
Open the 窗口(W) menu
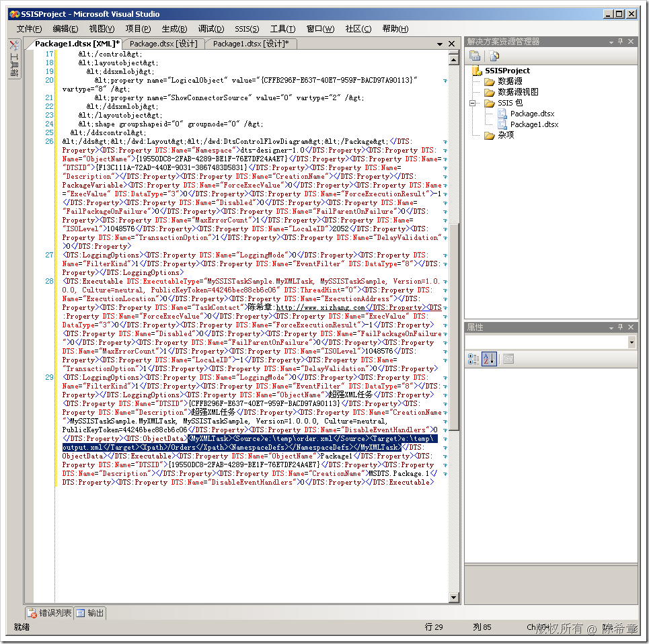[x=320, y=28]
